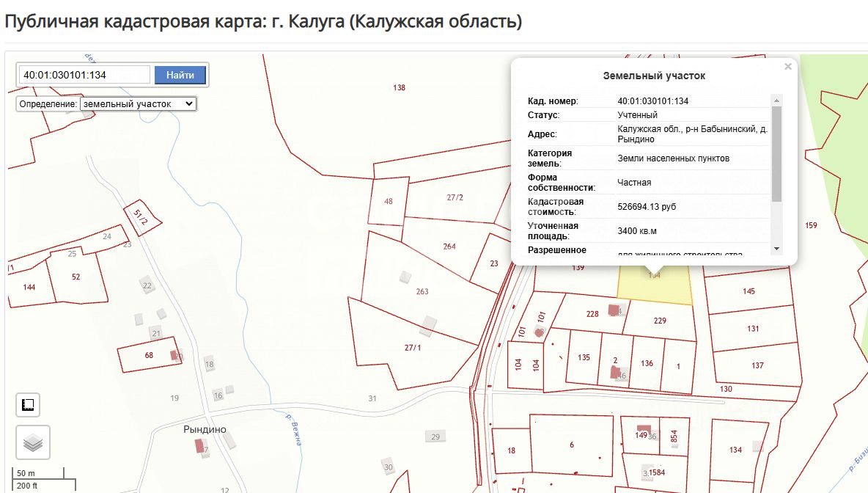Click the red building in parcel 149
Viewport: 868px width, 493px height.
click(x=644, y=428)
